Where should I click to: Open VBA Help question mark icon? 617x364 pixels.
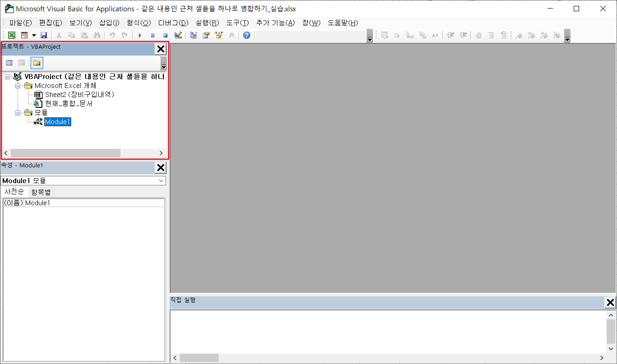(247, 35)
